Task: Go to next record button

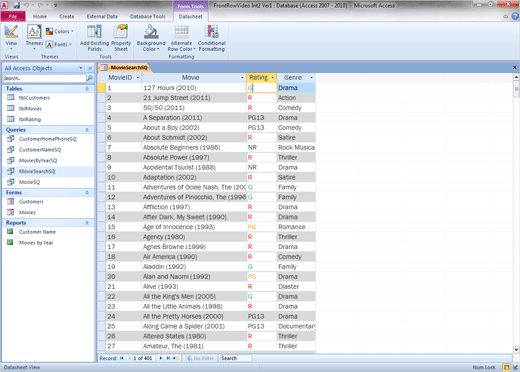Action: click(x=161, y=358)
